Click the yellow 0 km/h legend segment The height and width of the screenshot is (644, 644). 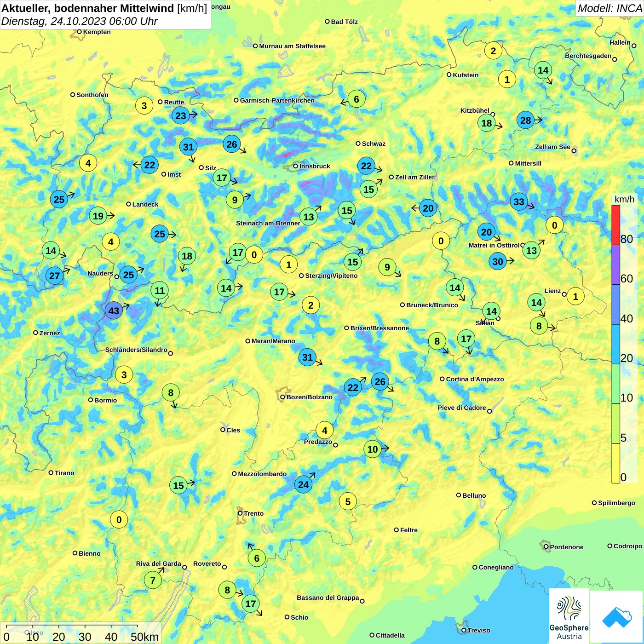click(x=615, y=463)
